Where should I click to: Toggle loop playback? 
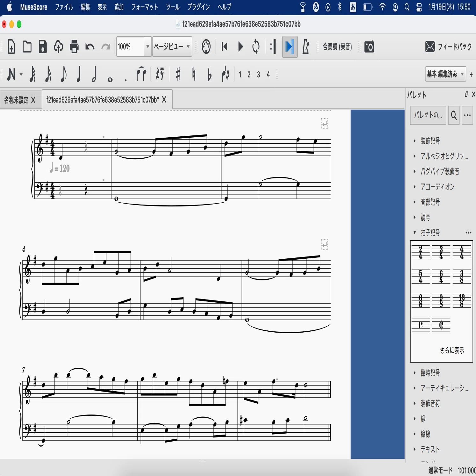pyautogui.click(x=256, y=47)
